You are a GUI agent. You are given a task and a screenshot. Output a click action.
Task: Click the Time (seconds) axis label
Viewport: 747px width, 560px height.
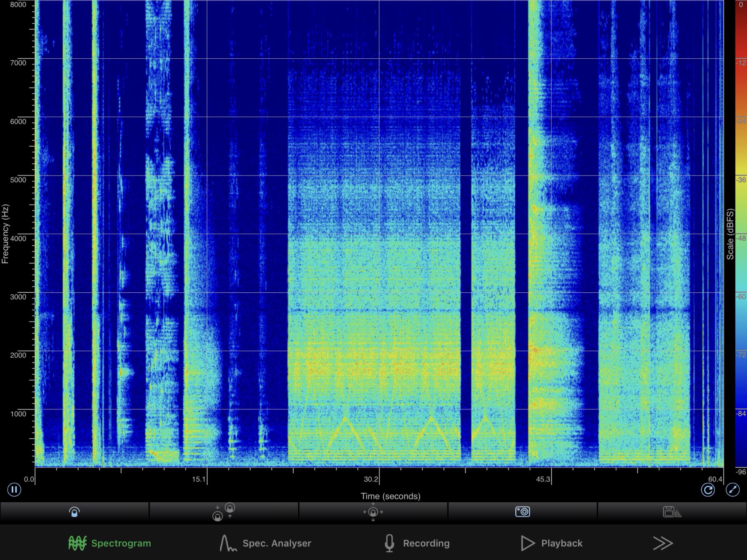[390, 496]
